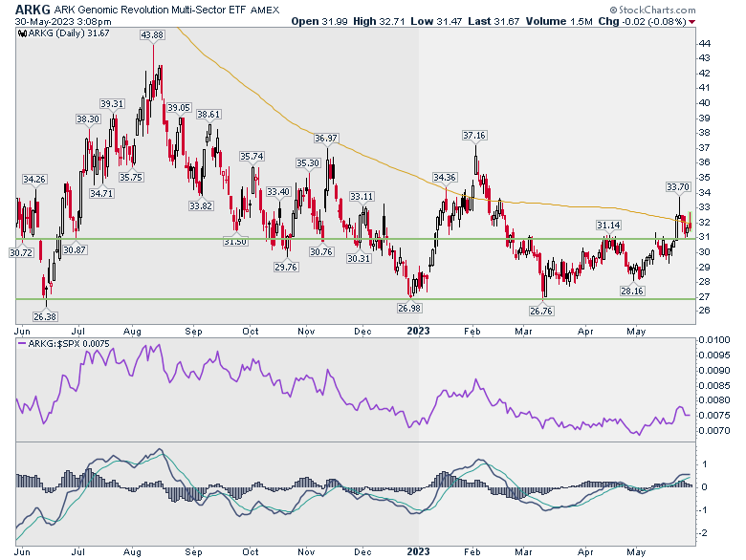The height and width of the screenshot is (560, 746).
Task: Click the 33.40 price label
Action: click(x=278, y=191)
